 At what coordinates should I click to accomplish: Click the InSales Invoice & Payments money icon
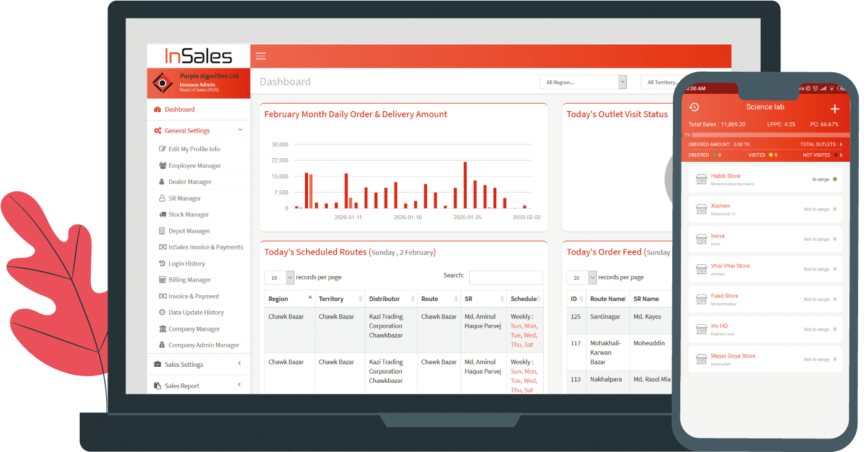tap(162, 247)
